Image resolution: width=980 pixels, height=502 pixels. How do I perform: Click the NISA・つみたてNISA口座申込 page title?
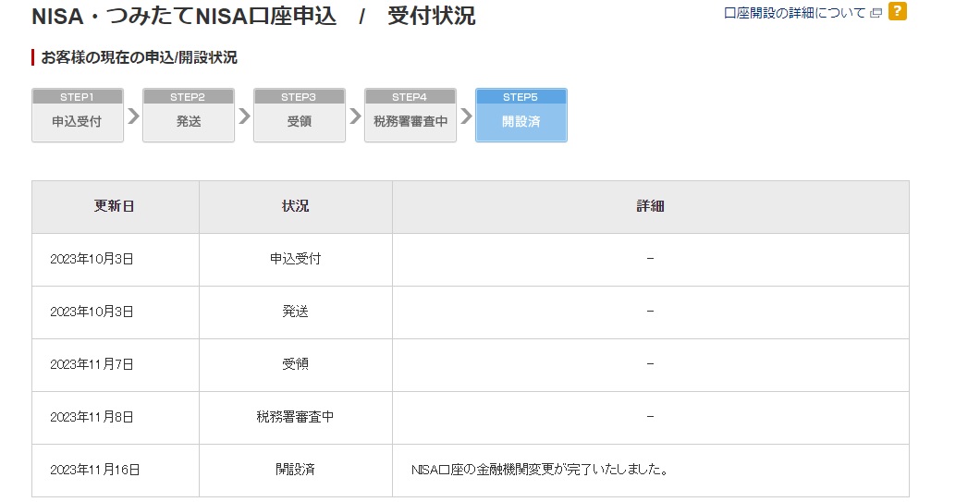coord(184,17)
